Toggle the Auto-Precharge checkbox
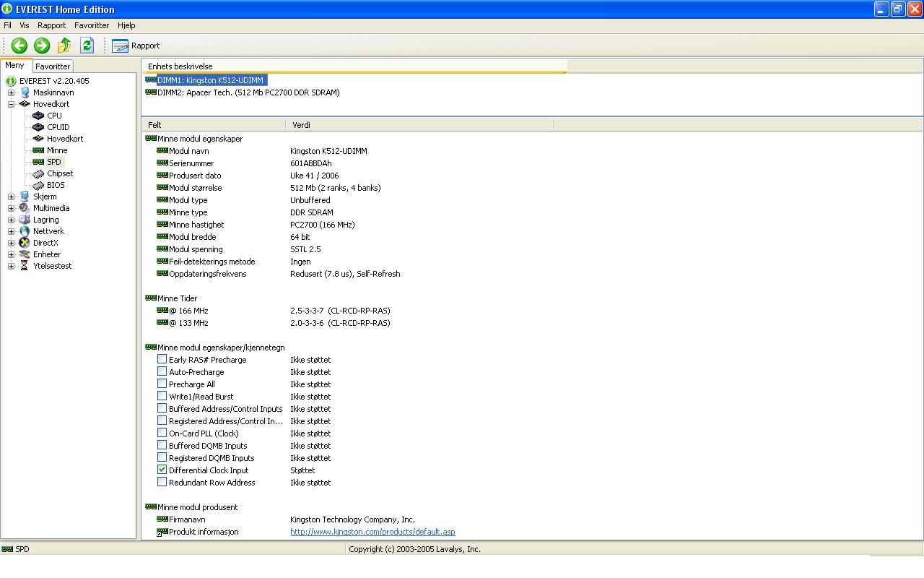924x578 pixels. [162, 371]
